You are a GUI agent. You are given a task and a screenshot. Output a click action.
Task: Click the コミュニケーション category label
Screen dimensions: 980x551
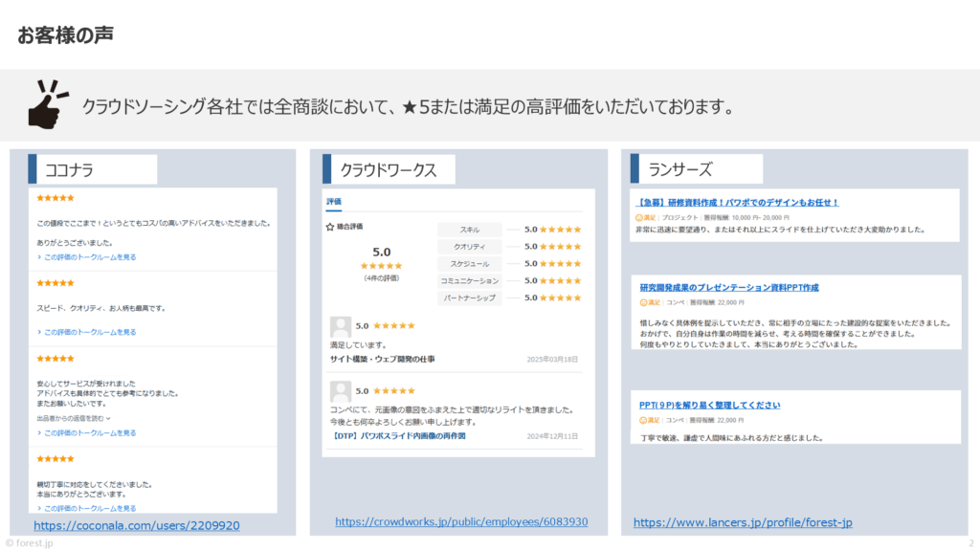[469, 281]
